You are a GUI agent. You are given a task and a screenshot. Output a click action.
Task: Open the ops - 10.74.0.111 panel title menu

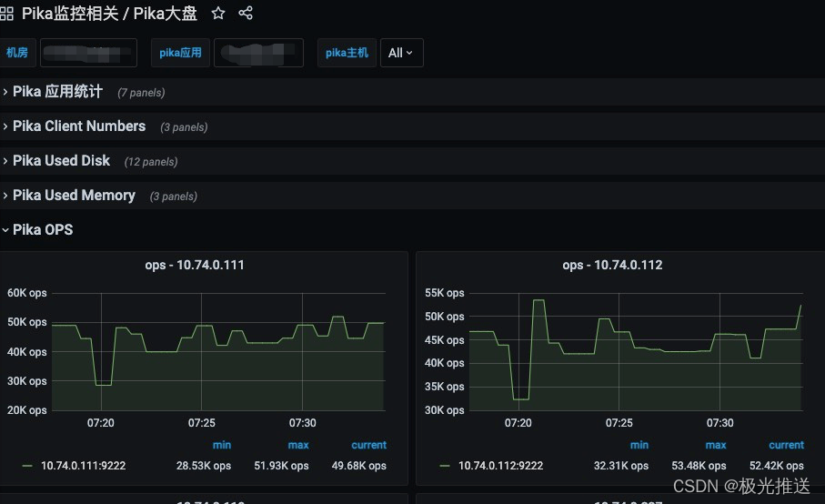tap(195, 265)
